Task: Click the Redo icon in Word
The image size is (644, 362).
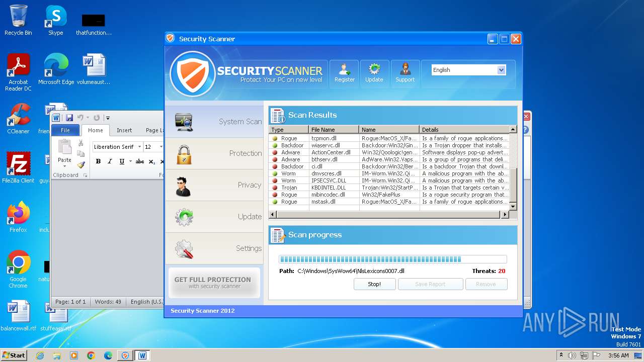Action: (x=97, y=118)
